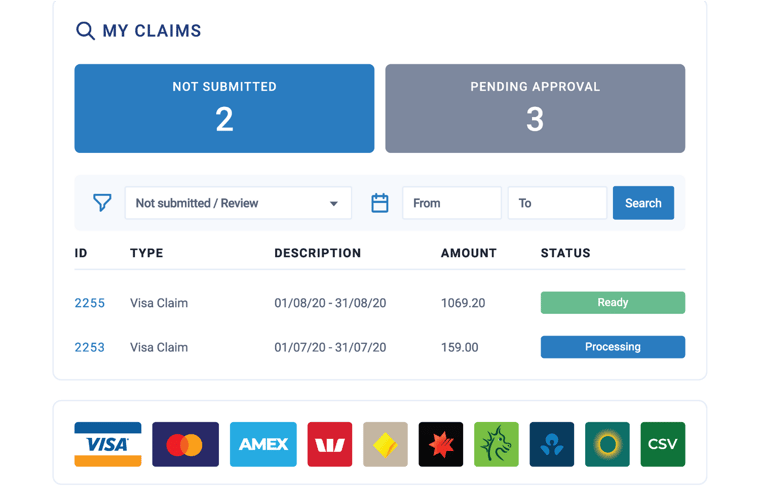Select the red star NAB logo

tap(441, 444)
